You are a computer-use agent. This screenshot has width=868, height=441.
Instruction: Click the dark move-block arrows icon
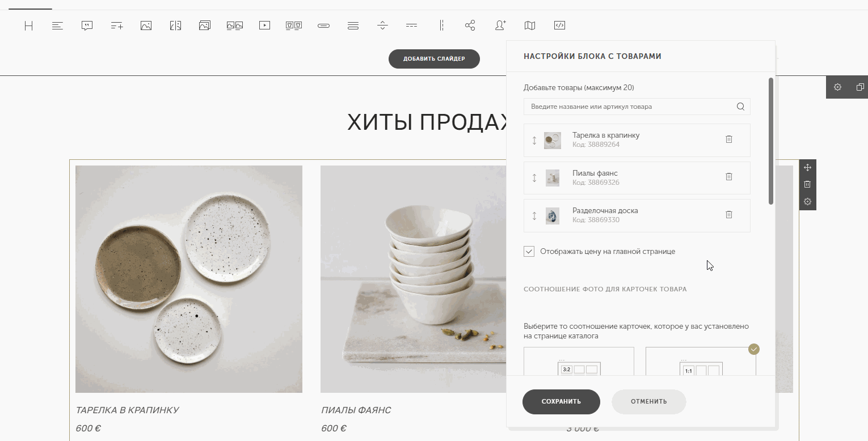pyautogui.click(x=807, y=168)
